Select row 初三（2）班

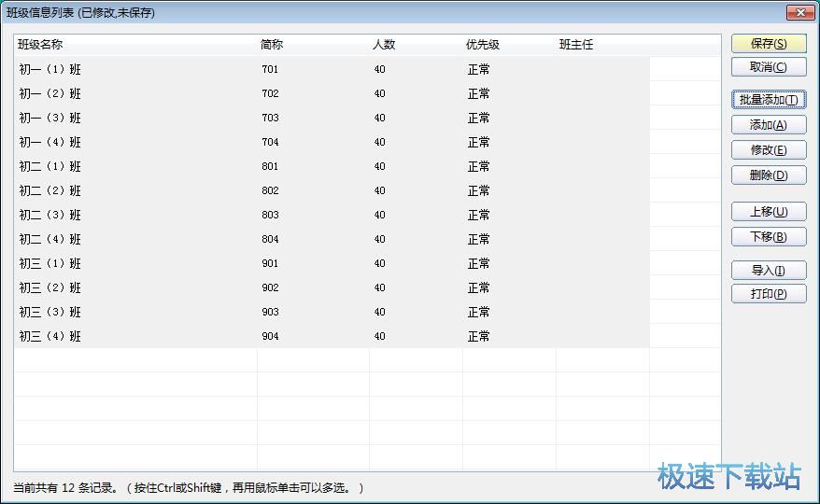[332, 287]
